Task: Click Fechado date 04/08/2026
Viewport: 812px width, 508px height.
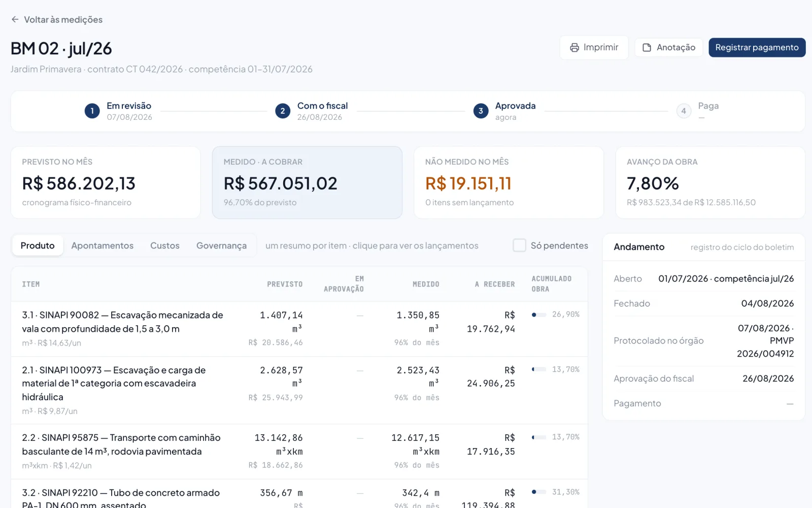Action: coord(767,303)
